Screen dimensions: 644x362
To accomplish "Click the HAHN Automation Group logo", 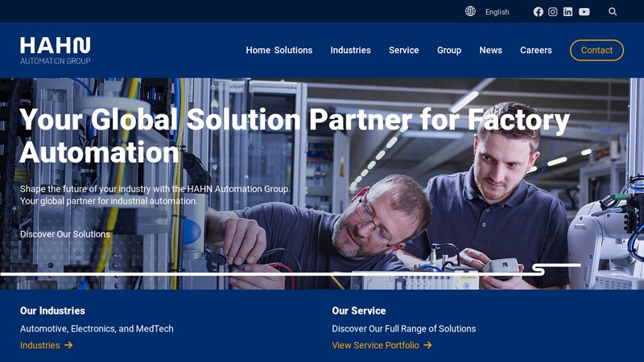I will pos(56,51).
